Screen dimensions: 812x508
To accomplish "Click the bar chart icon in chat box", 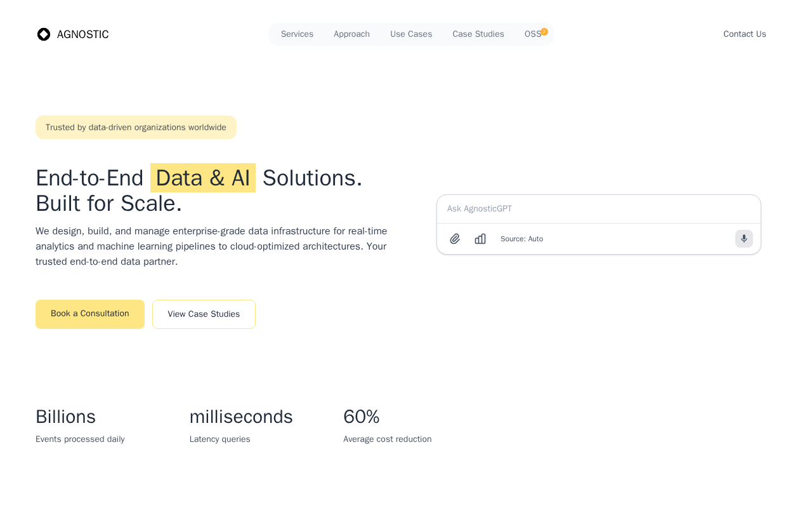I will [480, 239].
